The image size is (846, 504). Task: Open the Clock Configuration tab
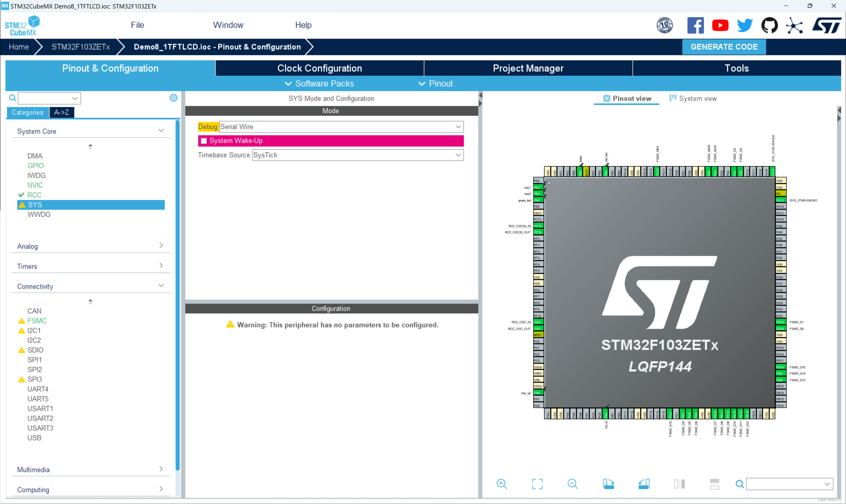pyautogui.click(x=319, y=68)
